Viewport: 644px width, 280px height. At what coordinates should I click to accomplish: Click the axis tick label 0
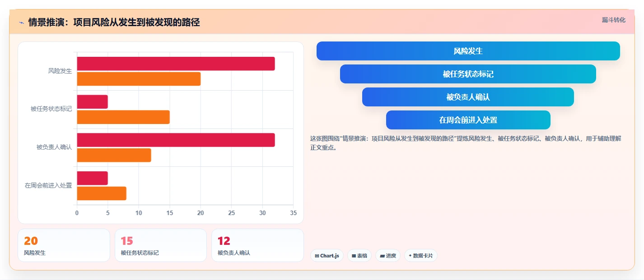77,213
